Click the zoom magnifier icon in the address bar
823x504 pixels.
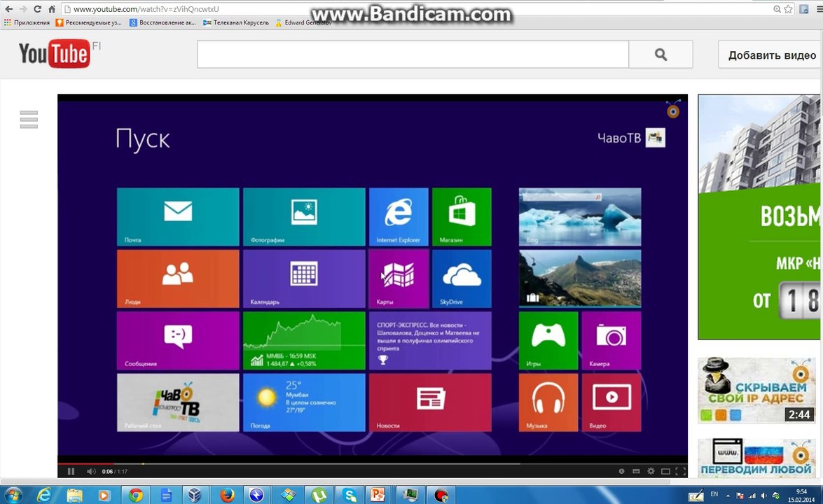point(777,9)
